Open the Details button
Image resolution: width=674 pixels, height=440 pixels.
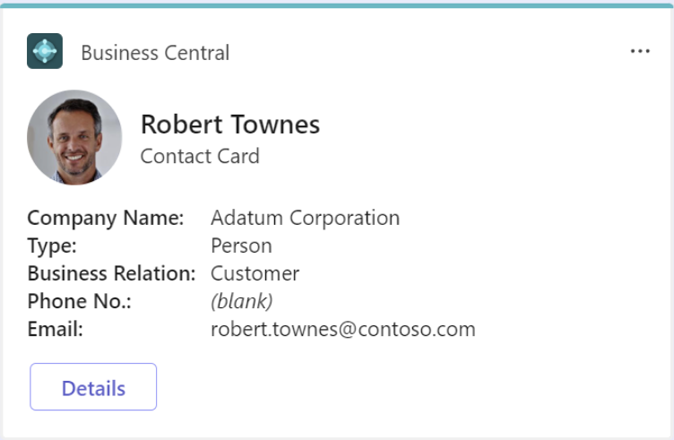click(93, 388)
